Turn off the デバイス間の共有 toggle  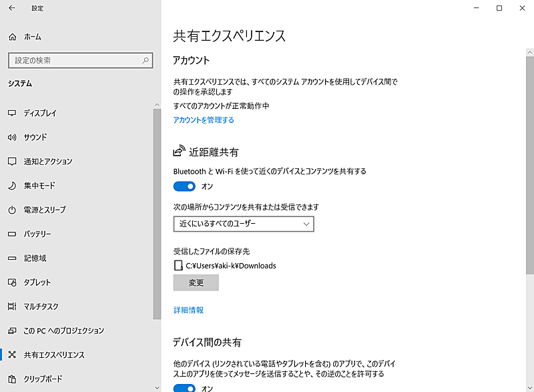pos(184,388)
